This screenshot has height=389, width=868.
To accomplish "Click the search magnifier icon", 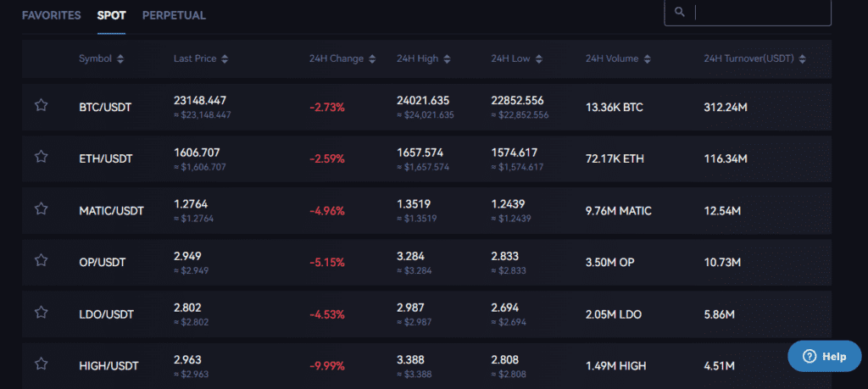I will [680, 12].
